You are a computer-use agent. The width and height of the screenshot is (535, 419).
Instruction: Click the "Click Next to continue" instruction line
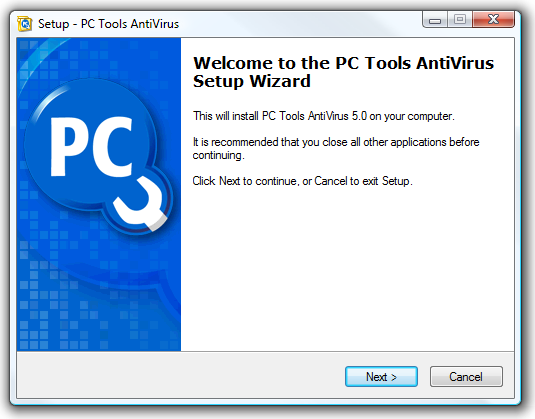pos(302,181)
